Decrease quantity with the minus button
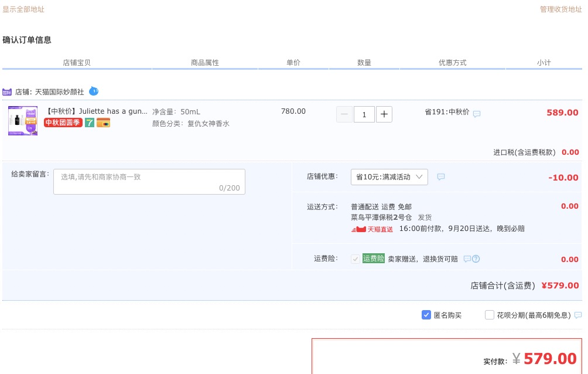588x374 pixels. [x=344, y=114]
